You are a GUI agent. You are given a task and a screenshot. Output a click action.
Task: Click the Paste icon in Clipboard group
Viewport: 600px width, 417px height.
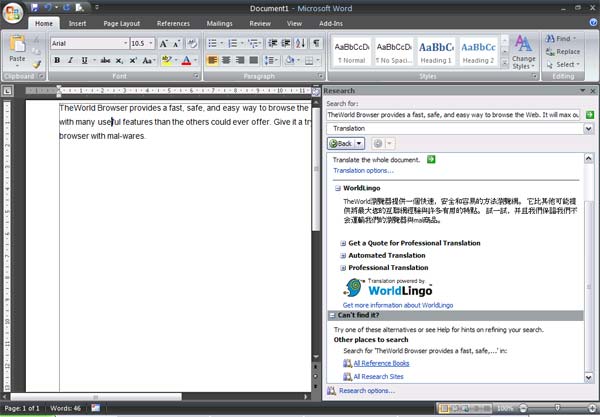pos(17,50)
